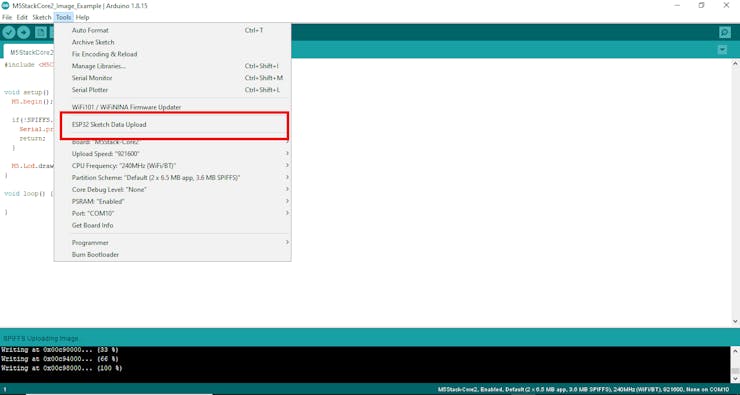Minimize the Arduino window
This screenshot has width=740, height=395.
click(x=677, y=6)
